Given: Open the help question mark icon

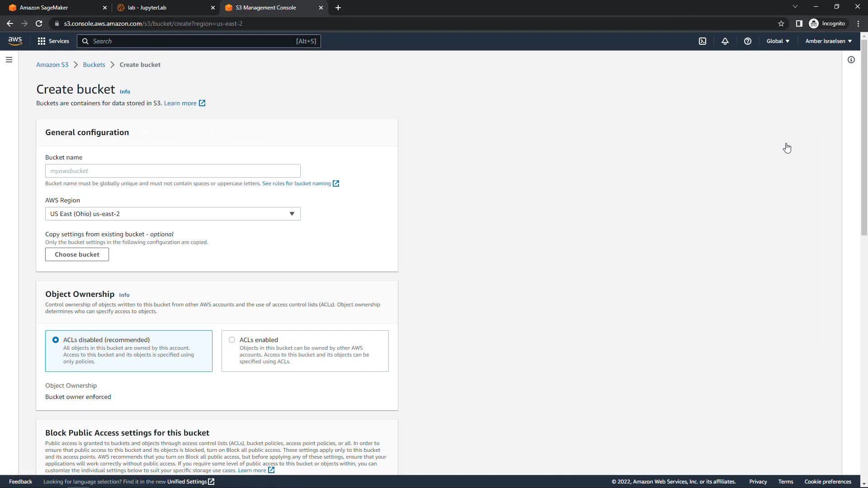Looking at the screenshot, I should [747, 41].
